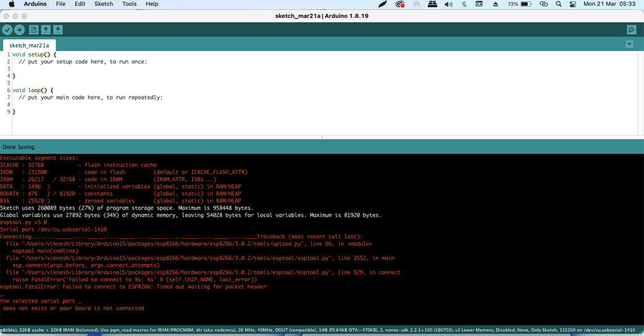The height and width of the screenshot is (336, 644).
Task: Open Control Center icon
Action: 573,4
